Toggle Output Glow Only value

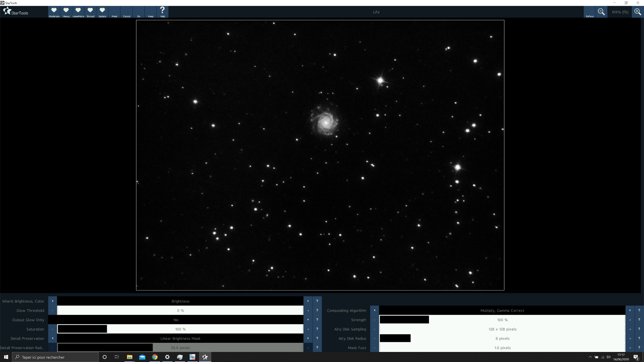[176, 320]
